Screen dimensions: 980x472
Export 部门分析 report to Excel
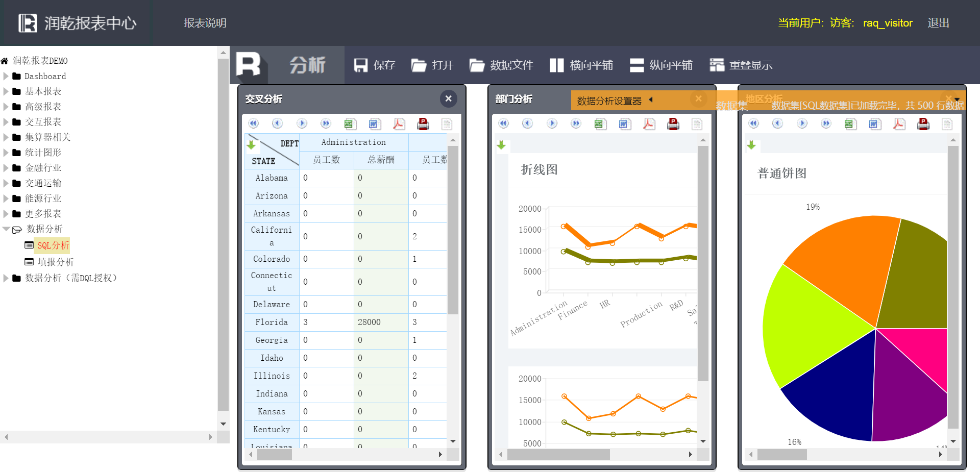[x=600, y=123]
